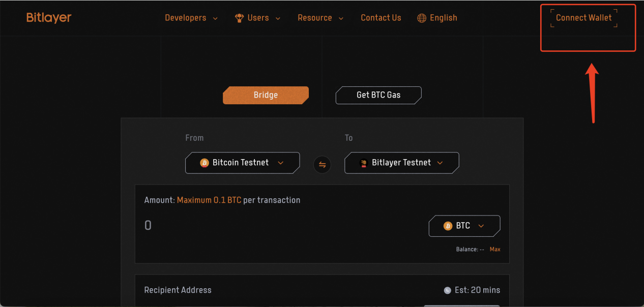
Task: Click the Max balance link
Action: point(495,250)
